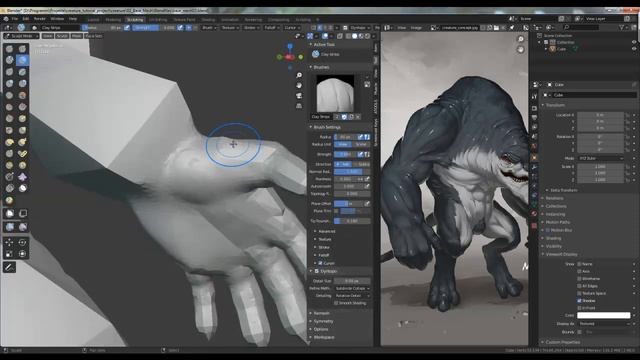Click the Blender logo menu icon
Image resolution: width=640 pixels, height=360 pixels.
tap(6, 19)
